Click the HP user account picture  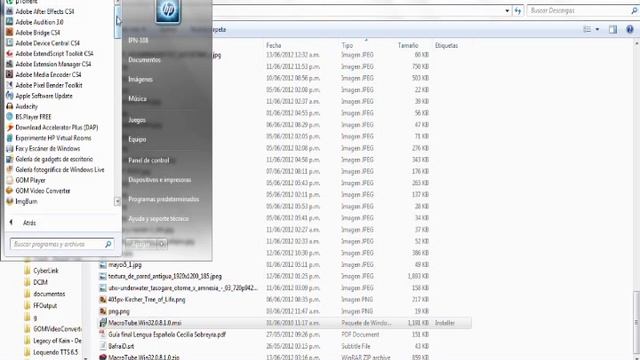click(168, 11)
